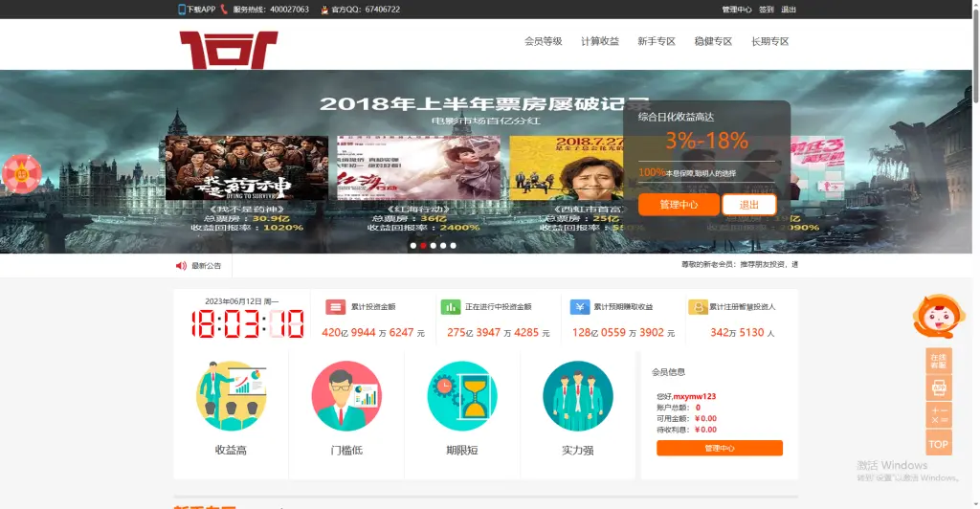
Task: Click the 签到 link in top bar
Action: [x=767, y=10]
